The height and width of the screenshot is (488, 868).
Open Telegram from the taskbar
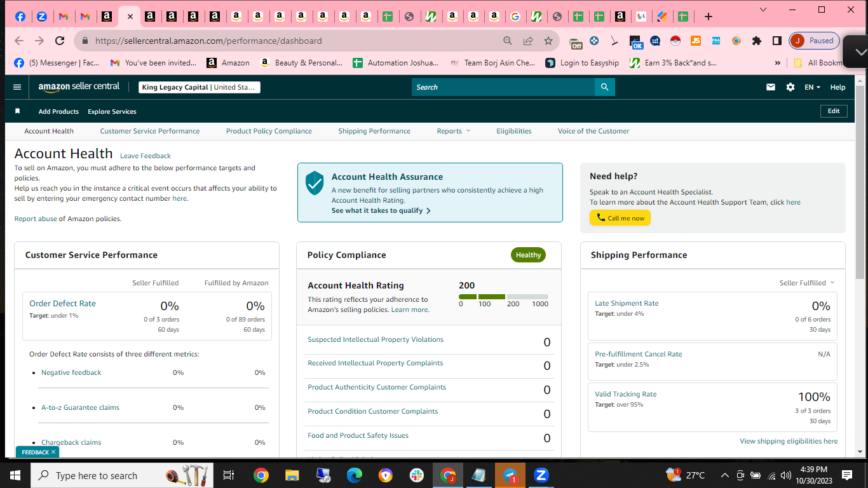510,475
